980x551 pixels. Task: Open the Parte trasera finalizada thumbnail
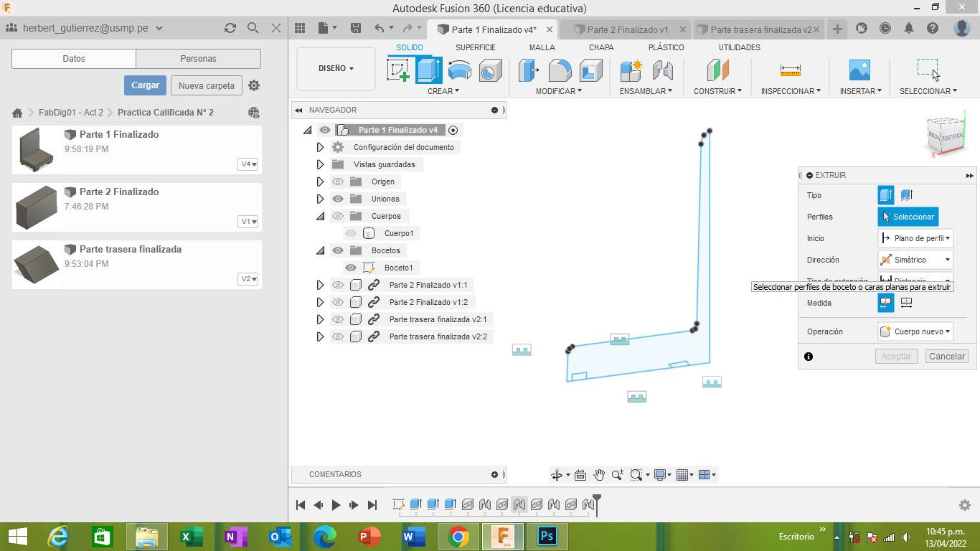pyautogui.click(x=37, y=263)
